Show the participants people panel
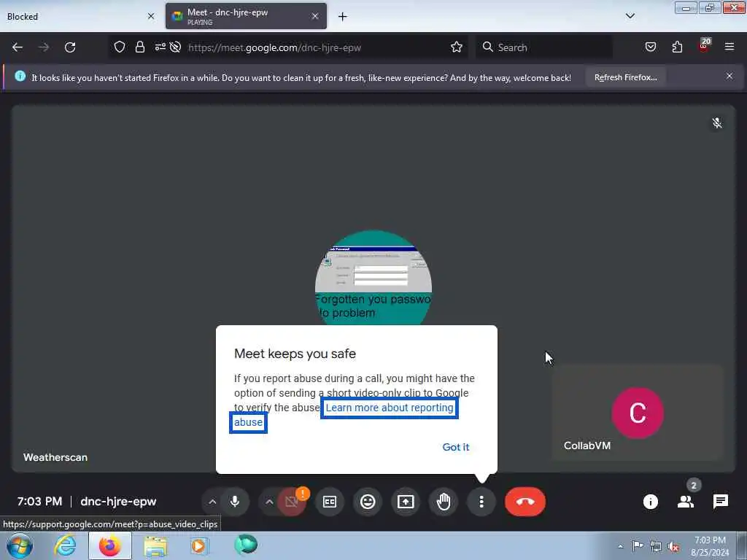The height and width of the screenshot is (560, 747). click(686, 502)
